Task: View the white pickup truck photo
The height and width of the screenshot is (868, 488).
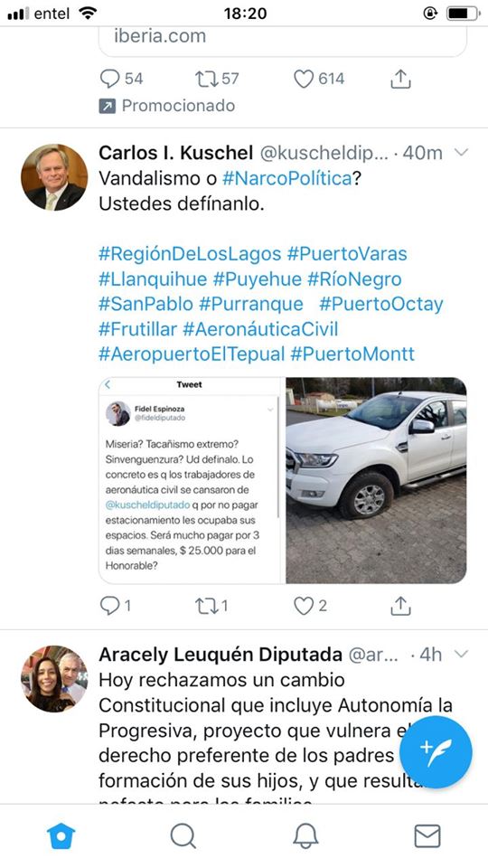Action: pos(376,480)
